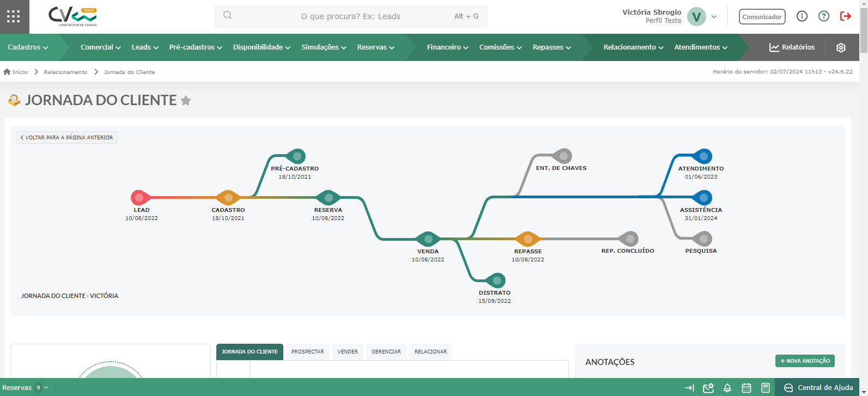The height and width of the screenshot is (396, 868).
Task: Open the favorite messages icon in bottom bar
Action: coord(708,388)
